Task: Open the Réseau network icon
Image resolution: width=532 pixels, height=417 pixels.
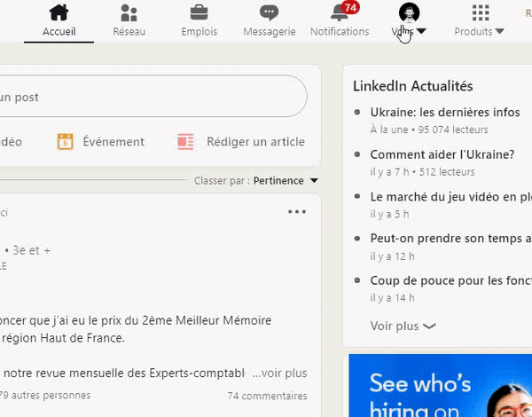Action: click(x=129, y=12)
